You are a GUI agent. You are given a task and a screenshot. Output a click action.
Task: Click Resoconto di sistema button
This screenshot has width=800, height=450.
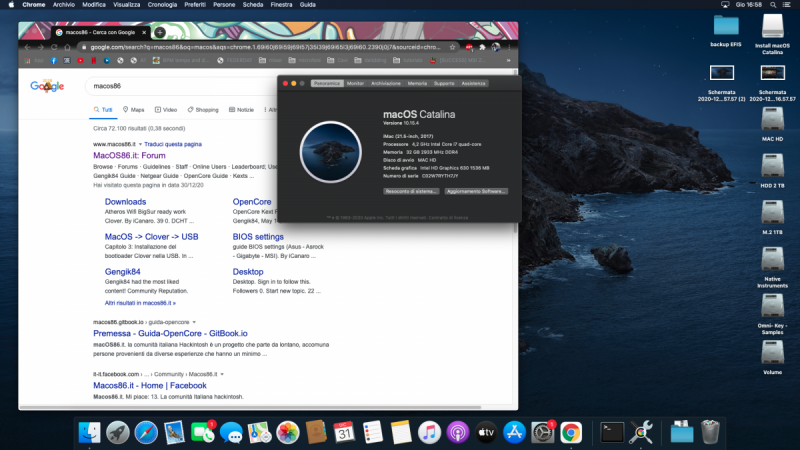(x=411, y=191)
